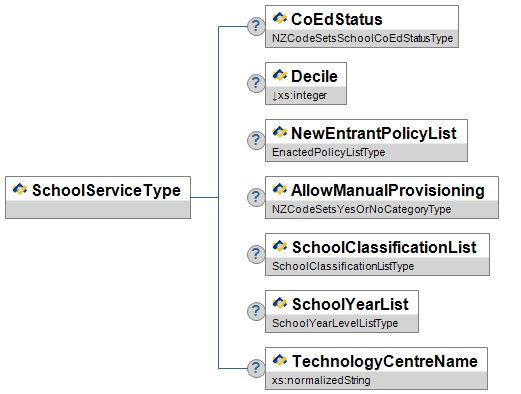Open the NZCodeSetsSchoolCoEdStatusType type link

point(362,38)
